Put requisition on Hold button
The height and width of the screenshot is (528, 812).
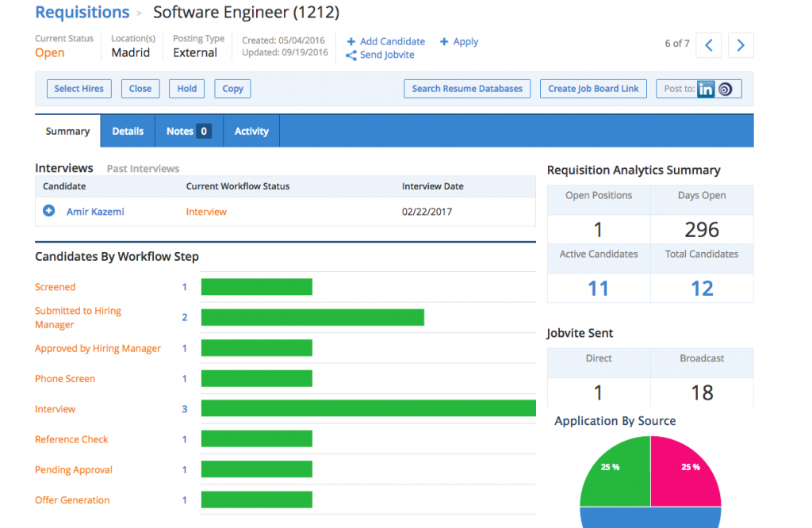(187, 89)
